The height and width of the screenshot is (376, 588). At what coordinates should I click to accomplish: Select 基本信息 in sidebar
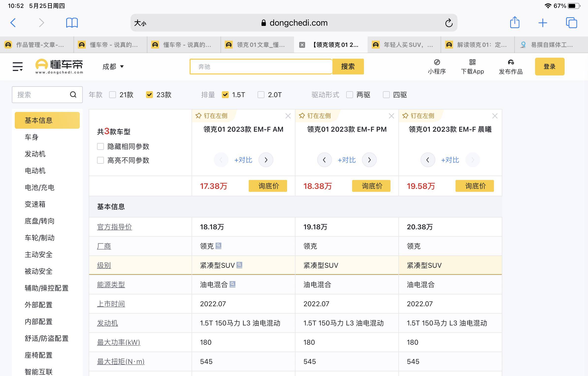click(x=47, y=120)
